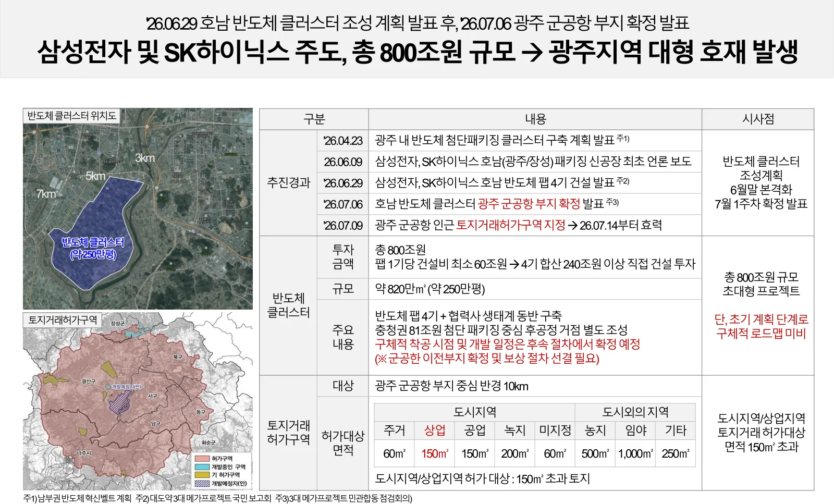Open the satellite map of the cluster location
Image resolution: width=834 pixels, height=504 pixels.
138,209
